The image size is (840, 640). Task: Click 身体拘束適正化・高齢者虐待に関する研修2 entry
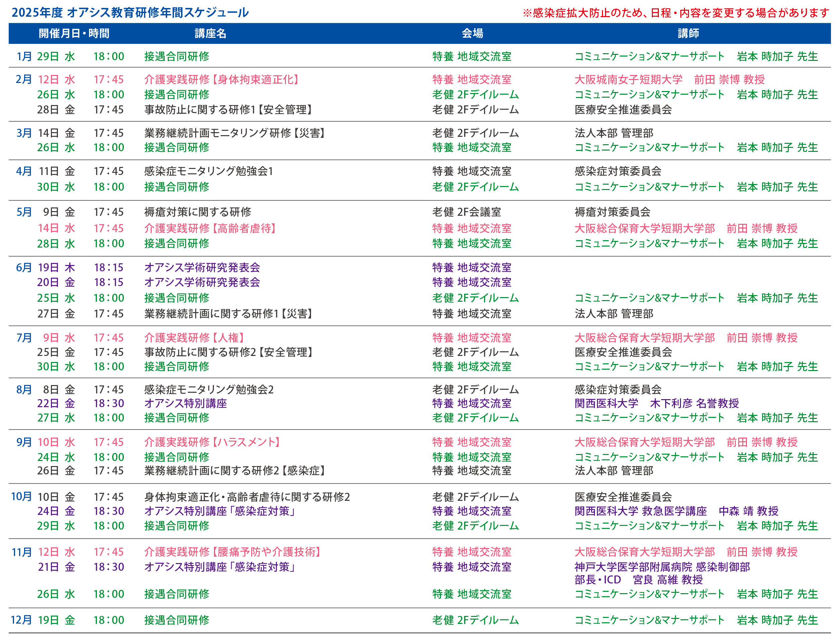pos(247,497)
